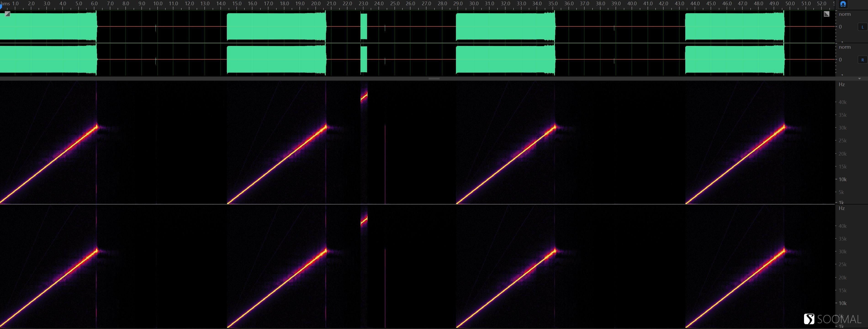Click the left channel norm amplitude label
This screenshot has height=329, width=868.
[845, 14]
